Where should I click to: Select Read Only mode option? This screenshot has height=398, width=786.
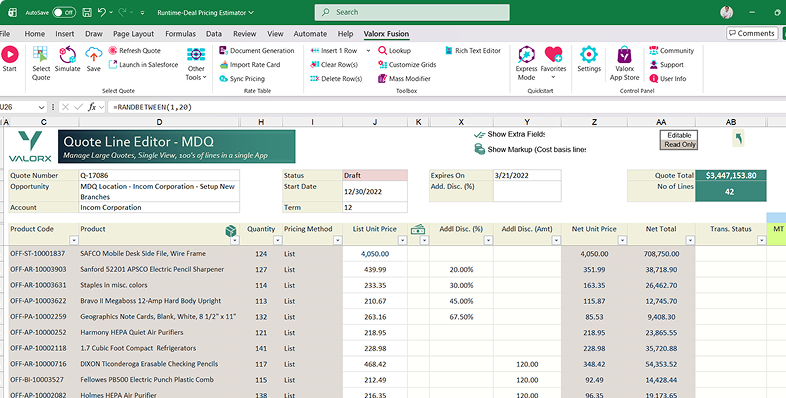click(x=679, y=144)
